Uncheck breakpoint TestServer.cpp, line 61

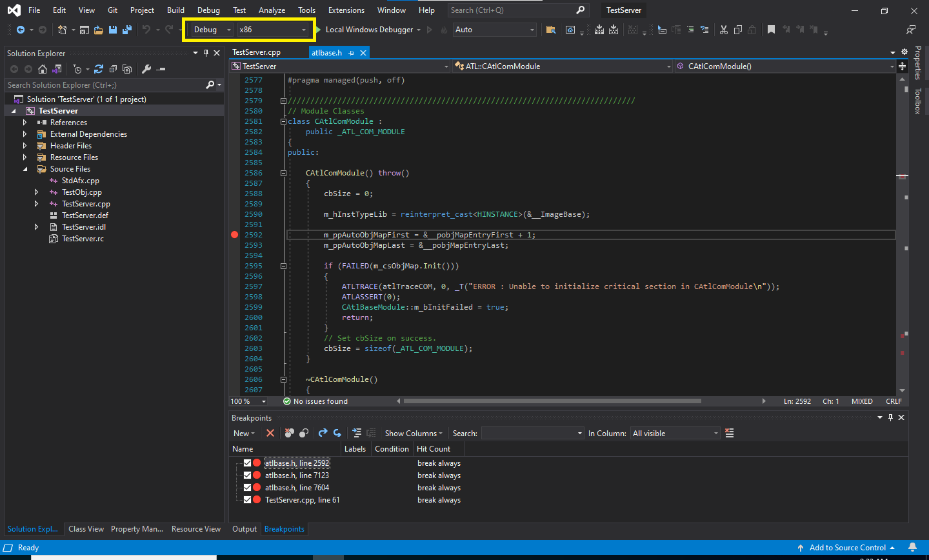coord(247,500)
